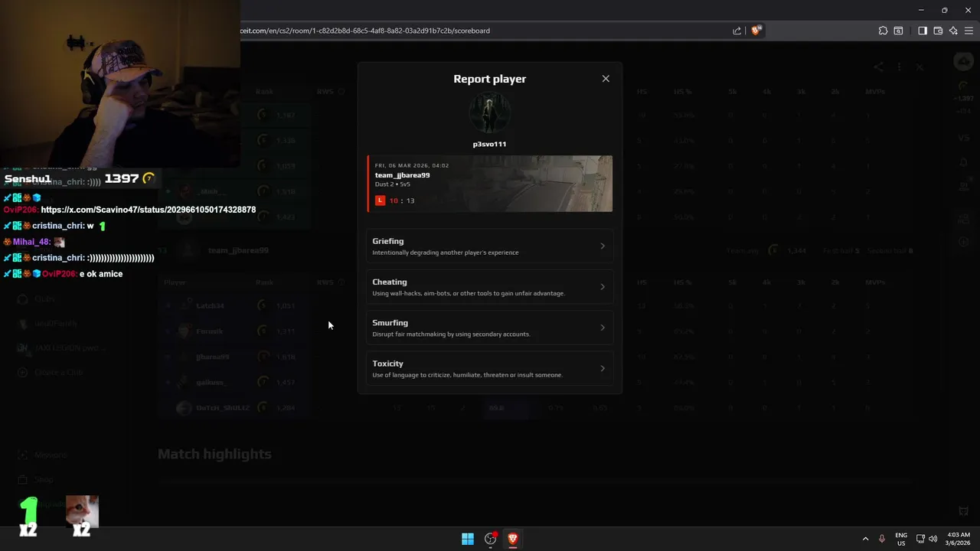Click the taskbar app with red notification dot
This screenshot has width=980, height=551.
(491, 539)
